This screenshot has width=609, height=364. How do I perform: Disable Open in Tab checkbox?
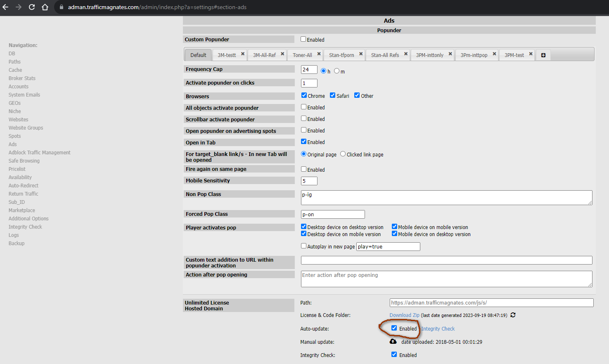(x=304, y=142)
